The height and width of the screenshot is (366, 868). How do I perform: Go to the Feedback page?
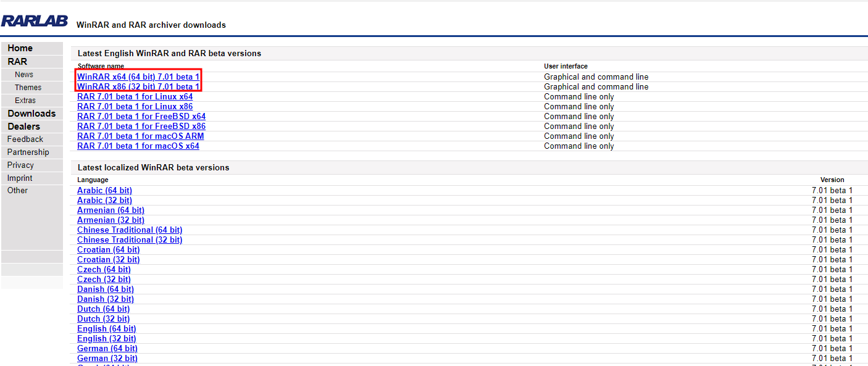pyautogui.click(x=25, y=139)
